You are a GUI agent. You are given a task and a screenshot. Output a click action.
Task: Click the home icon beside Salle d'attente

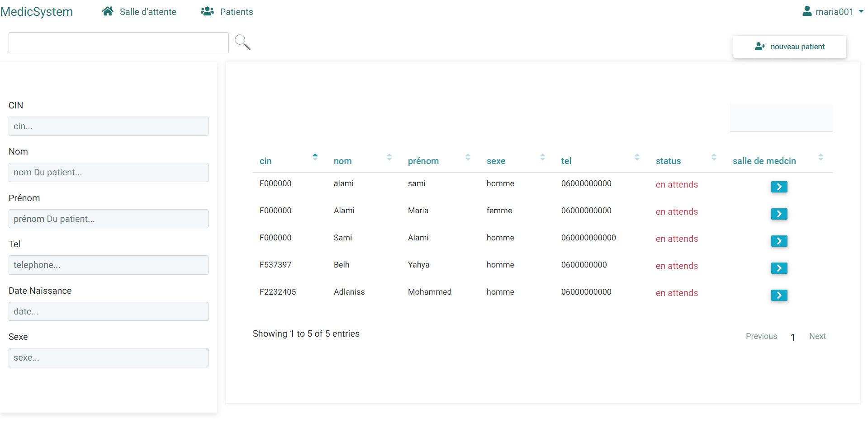tap(108, 11)
